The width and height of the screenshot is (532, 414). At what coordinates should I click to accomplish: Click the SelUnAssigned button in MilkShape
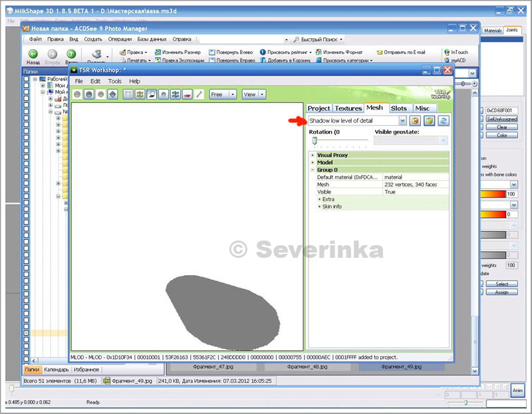(x=502, y=118)
